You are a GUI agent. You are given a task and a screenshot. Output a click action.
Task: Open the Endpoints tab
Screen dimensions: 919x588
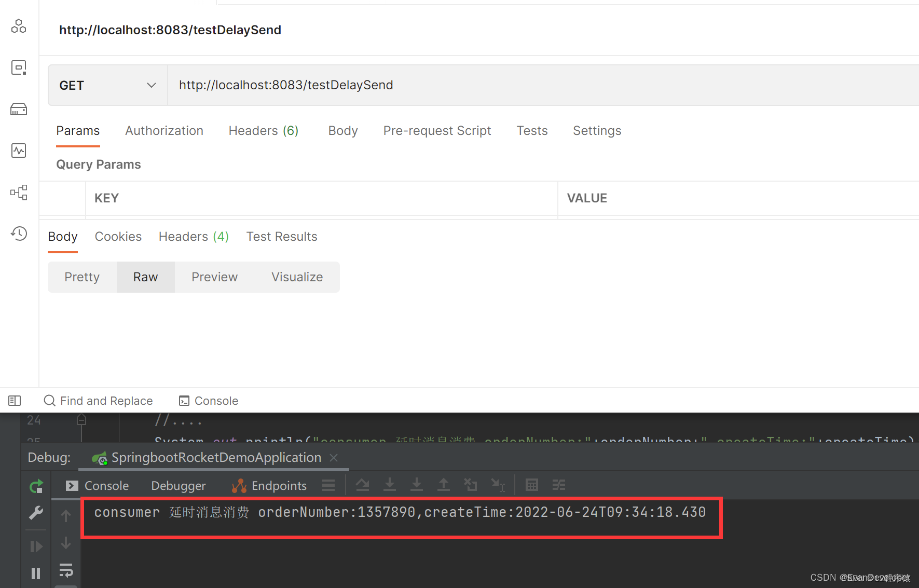269,486
